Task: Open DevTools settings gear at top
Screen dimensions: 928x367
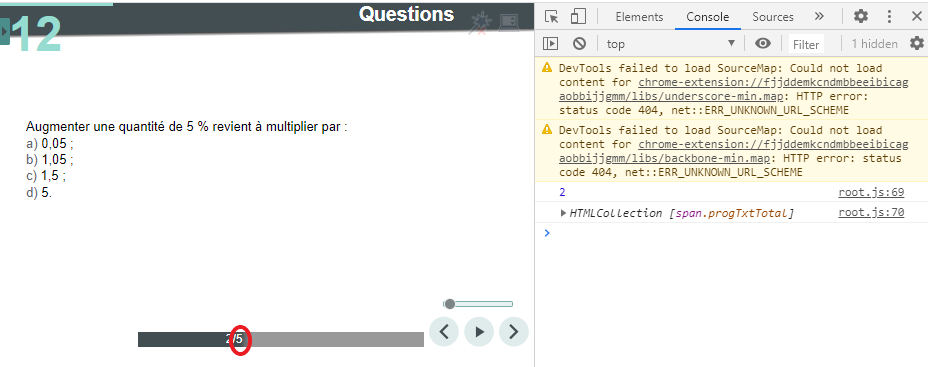Action: point(861,17)
